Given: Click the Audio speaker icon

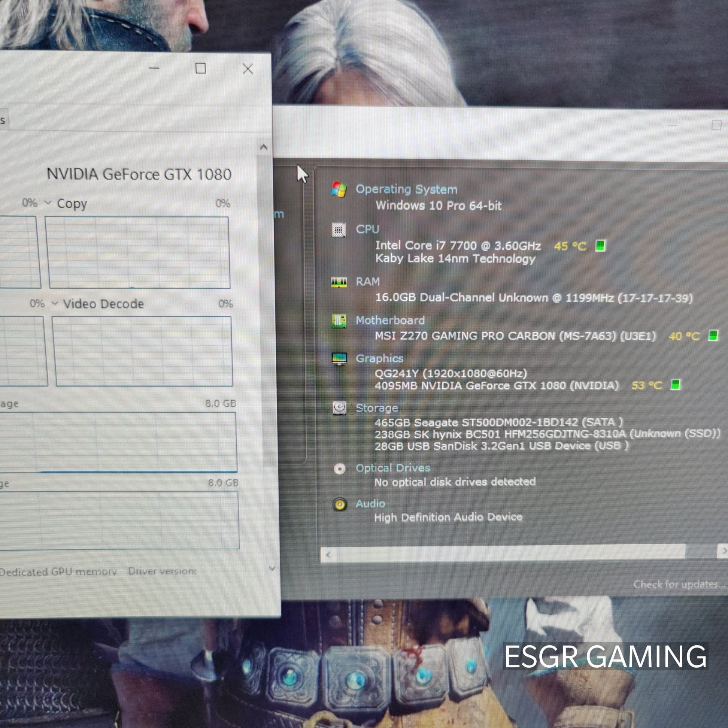Looking at the screenshot, I should (x=340, y=504).
